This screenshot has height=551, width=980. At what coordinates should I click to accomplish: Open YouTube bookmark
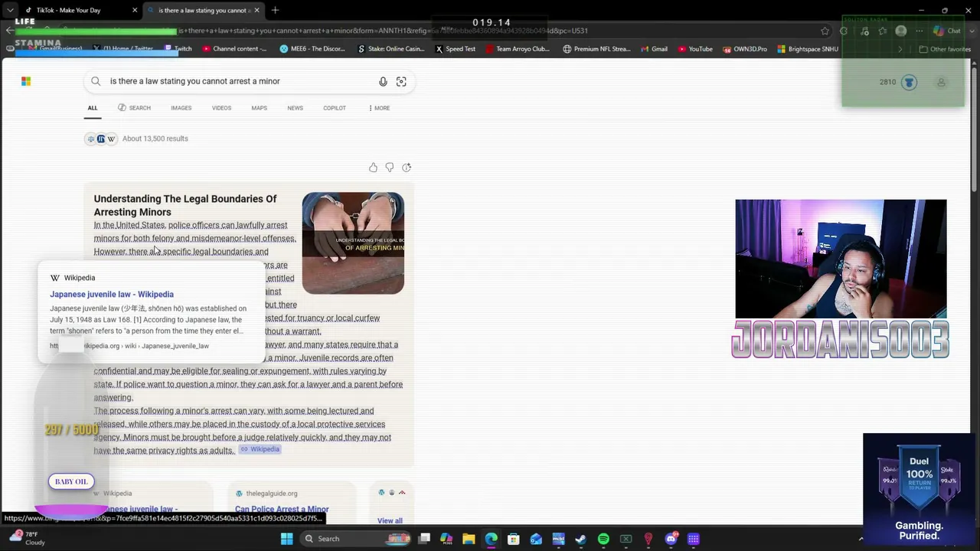[x=694, y=49]
